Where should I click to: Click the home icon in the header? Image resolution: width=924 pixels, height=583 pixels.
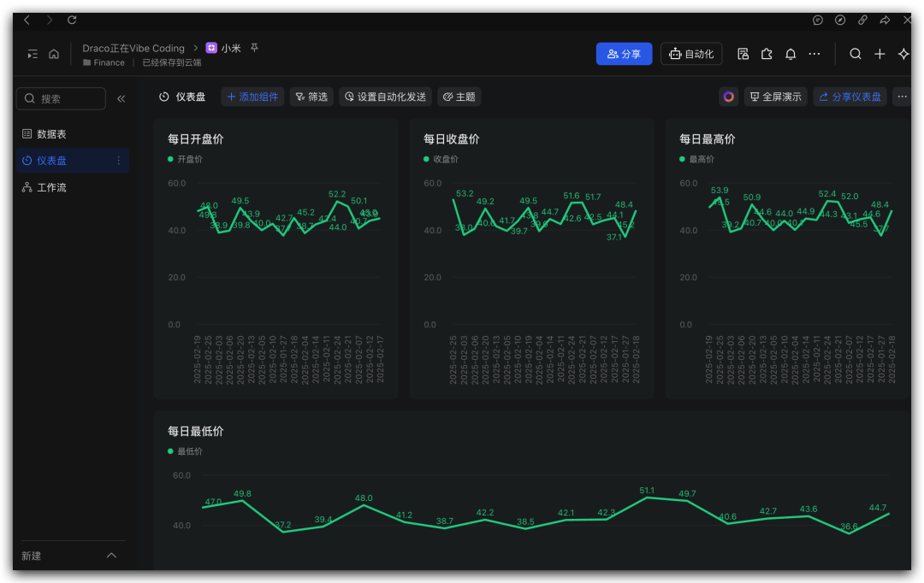click(54, 54)
